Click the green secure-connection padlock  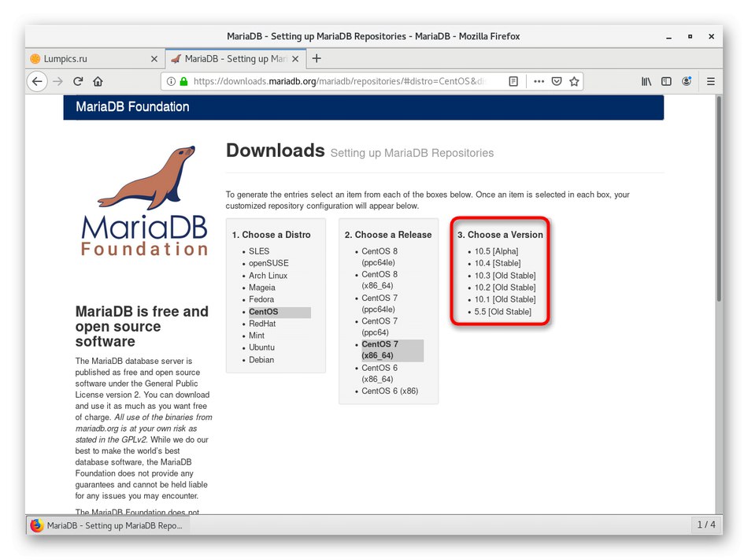(183, 82)
